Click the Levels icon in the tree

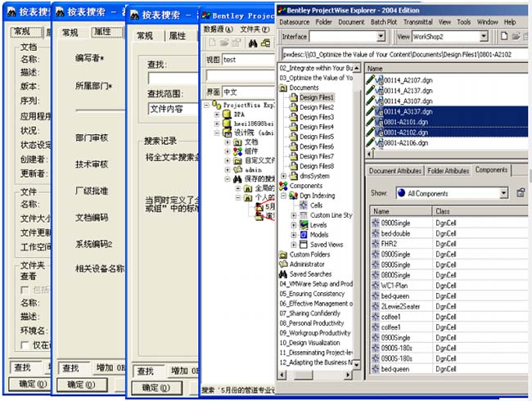click(304, 225)
